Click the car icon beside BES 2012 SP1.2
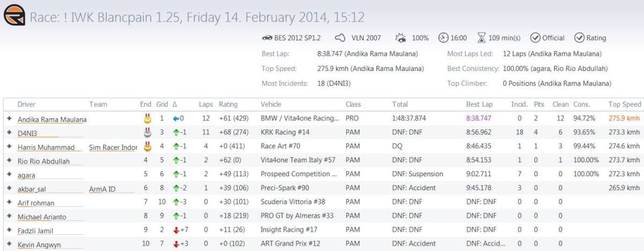The width and height of the screenshot is (644, 251). pos(266,38)
